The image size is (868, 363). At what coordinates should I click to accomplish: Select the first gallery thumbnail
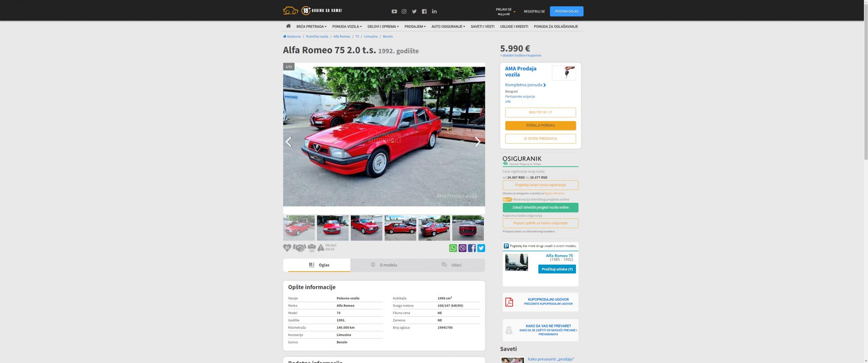point(299,228)
